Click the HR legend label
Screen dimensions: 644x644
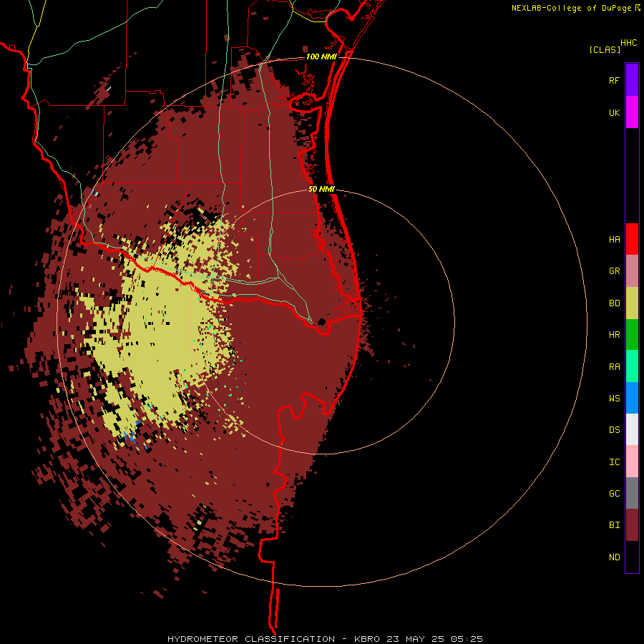(614, 335)
